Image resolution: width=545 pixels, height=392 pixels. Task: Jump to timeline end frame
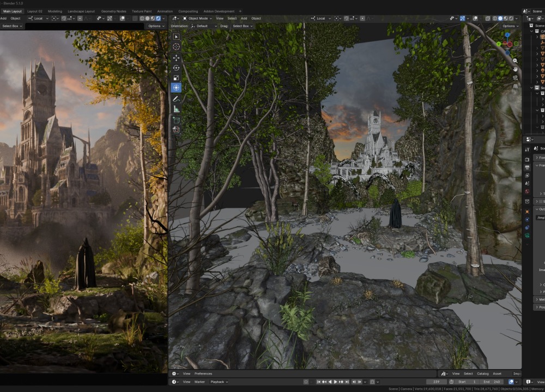click(x=347, y=382)
